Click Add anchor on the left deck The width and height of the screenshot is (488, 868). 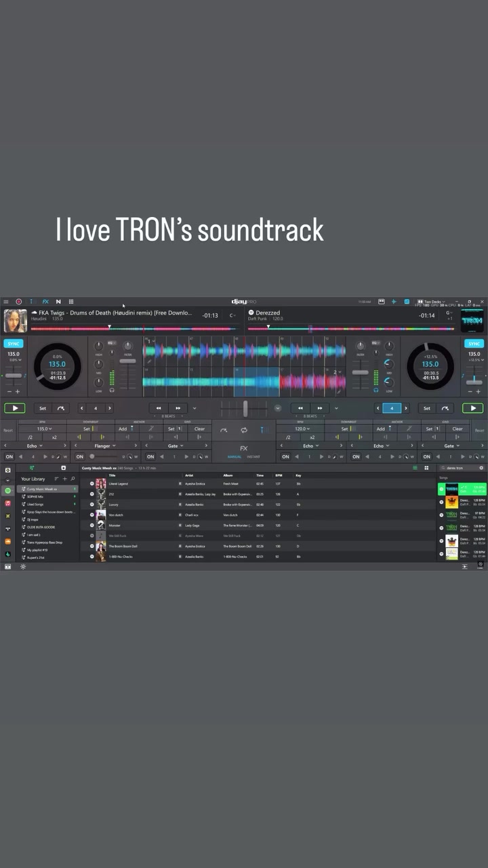(126, 429)
